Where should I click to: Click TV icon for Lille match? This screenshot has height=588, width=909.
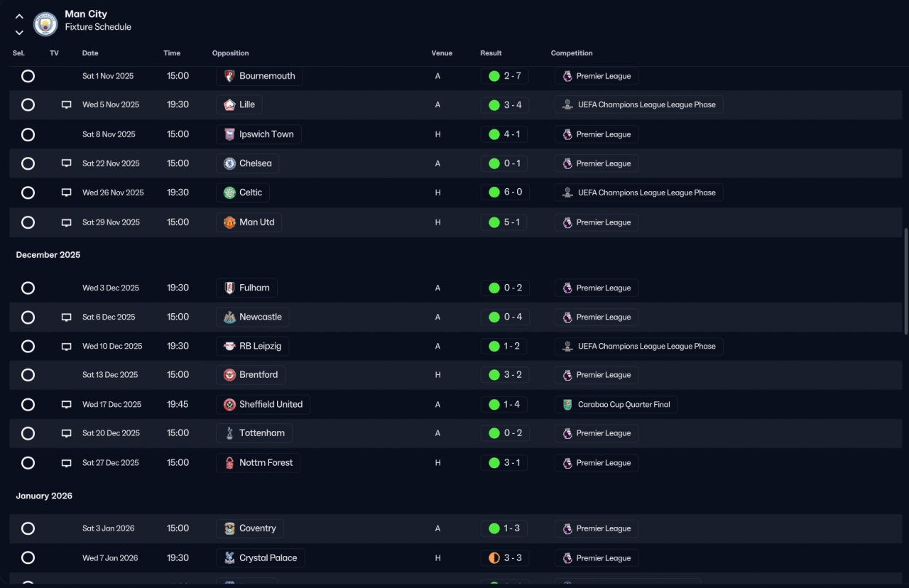pos(67,105)
